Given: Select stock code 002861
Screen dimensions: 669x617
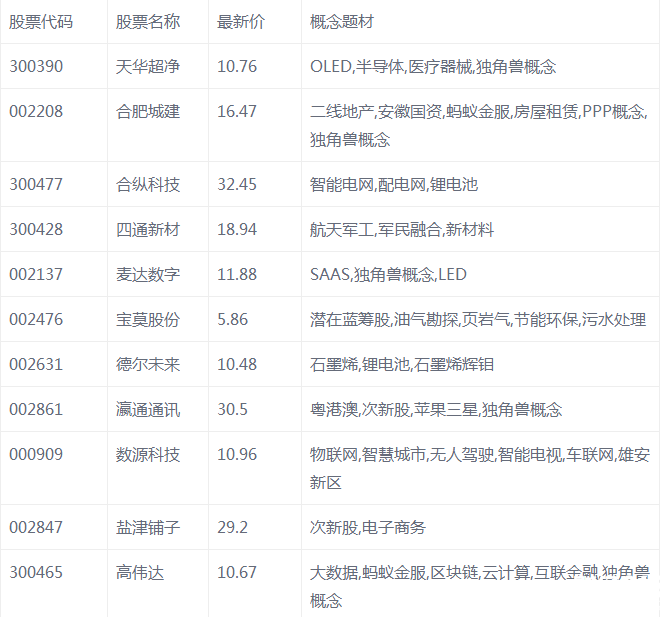Looking at the screenshot, I should 36,410.
